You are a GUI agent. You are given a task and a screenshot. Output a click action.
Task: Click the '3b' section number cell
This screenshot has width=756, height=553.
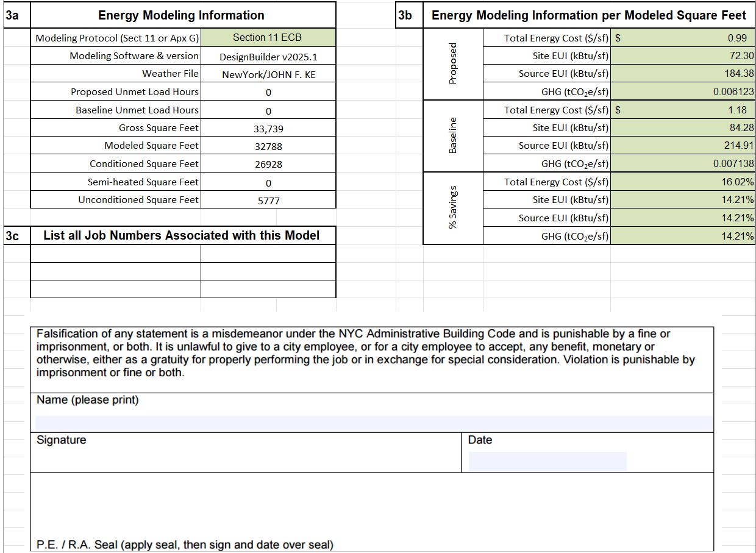(x=409, y=15)
